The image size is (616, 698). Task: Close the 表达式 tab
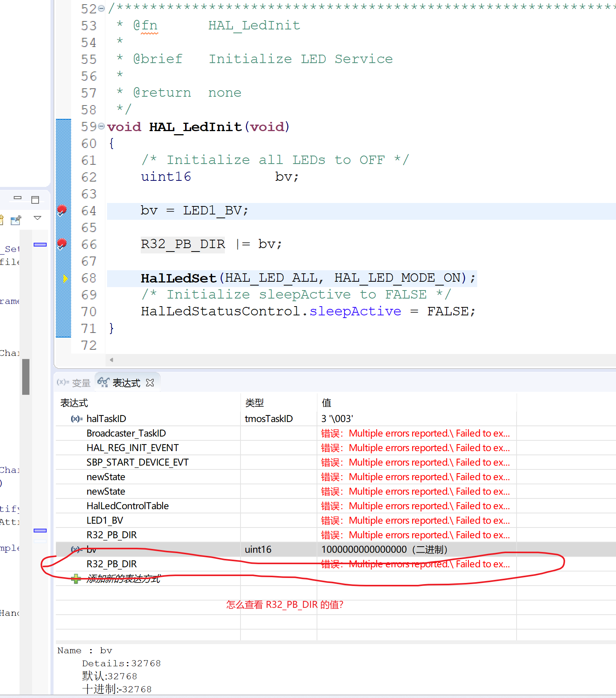click(x=150, y=383)
